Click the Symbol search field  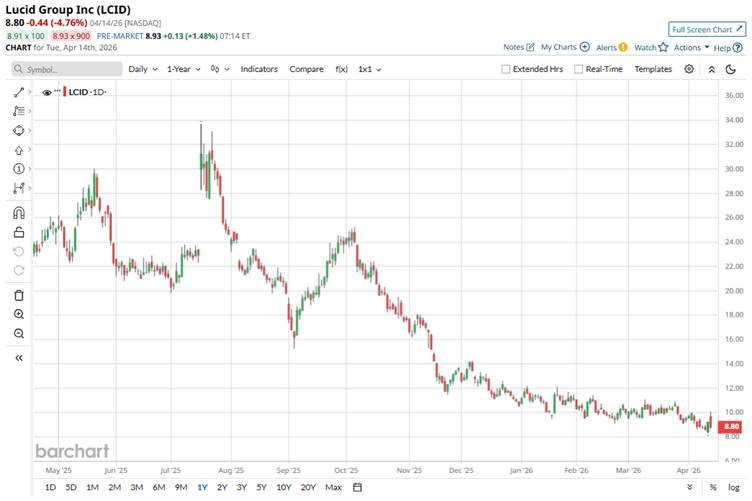click(x=67, y=69)
